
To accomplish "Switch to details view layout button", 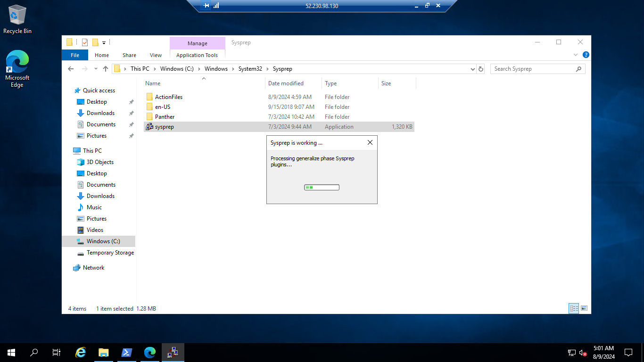I will [x=574, y=308].
